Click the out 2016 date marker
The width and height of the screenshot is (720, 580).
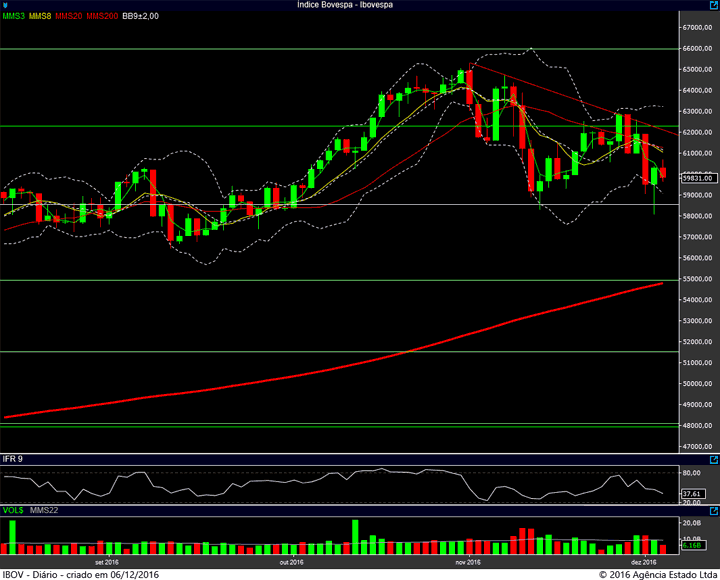292,562
